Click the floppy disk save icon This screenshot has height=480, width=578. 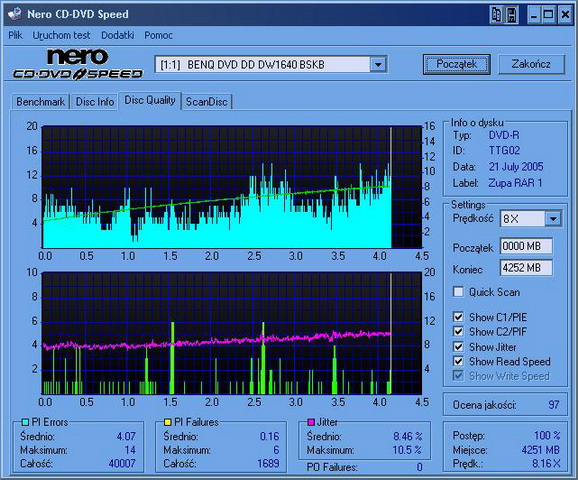(512, 15)
